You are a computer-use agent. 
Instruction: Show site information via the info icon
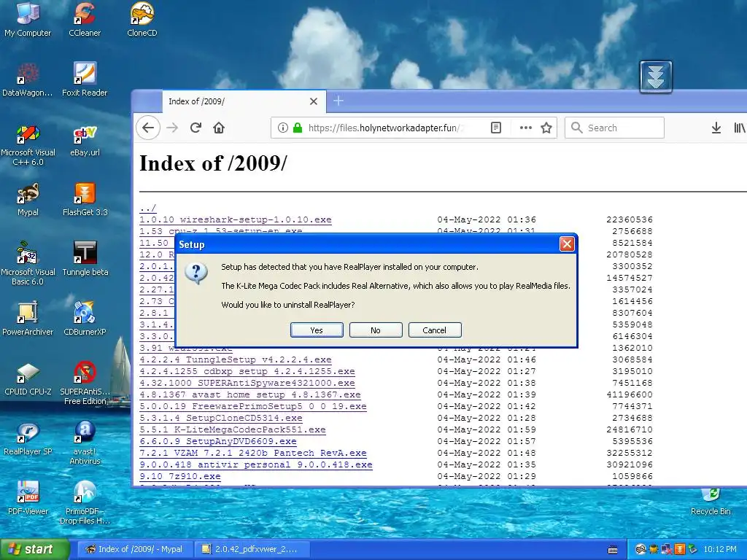pos(282,128)
